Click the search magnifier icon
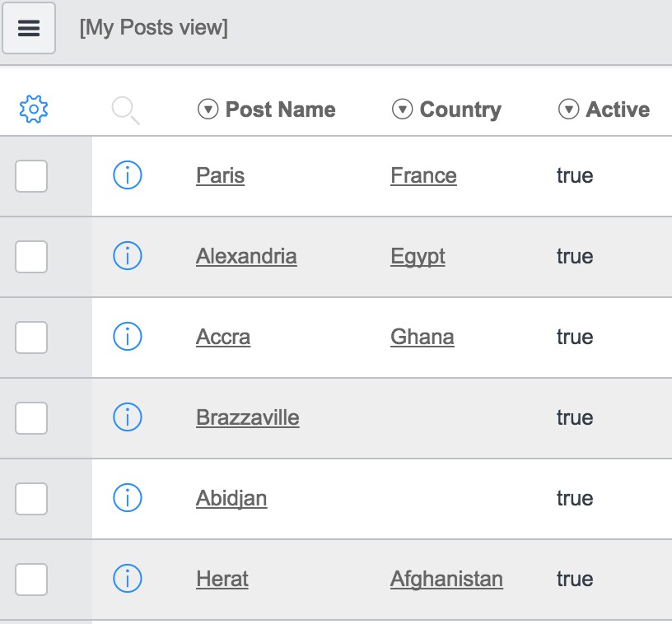The height and width of the screenshot is (624, 672). 125,110
